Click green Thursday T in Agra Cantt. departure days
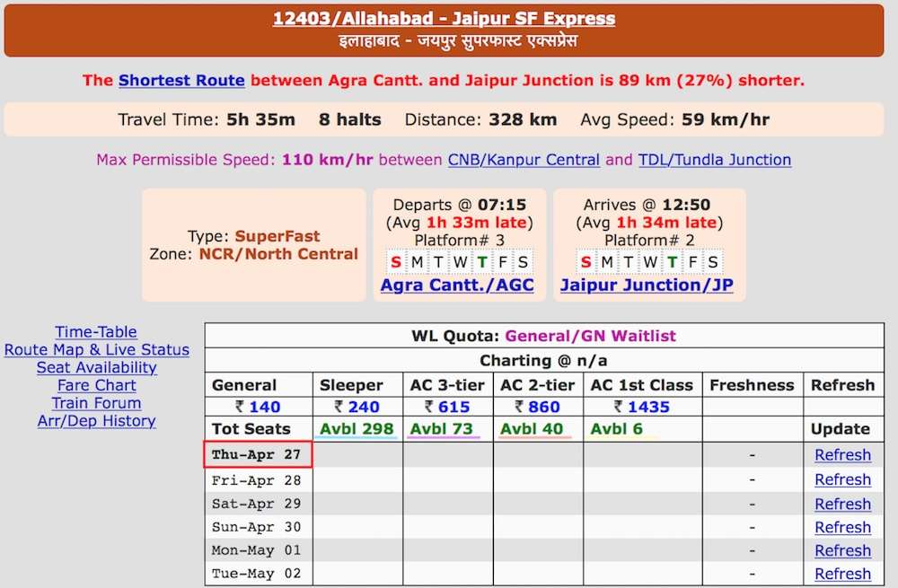 coord(482,263)
